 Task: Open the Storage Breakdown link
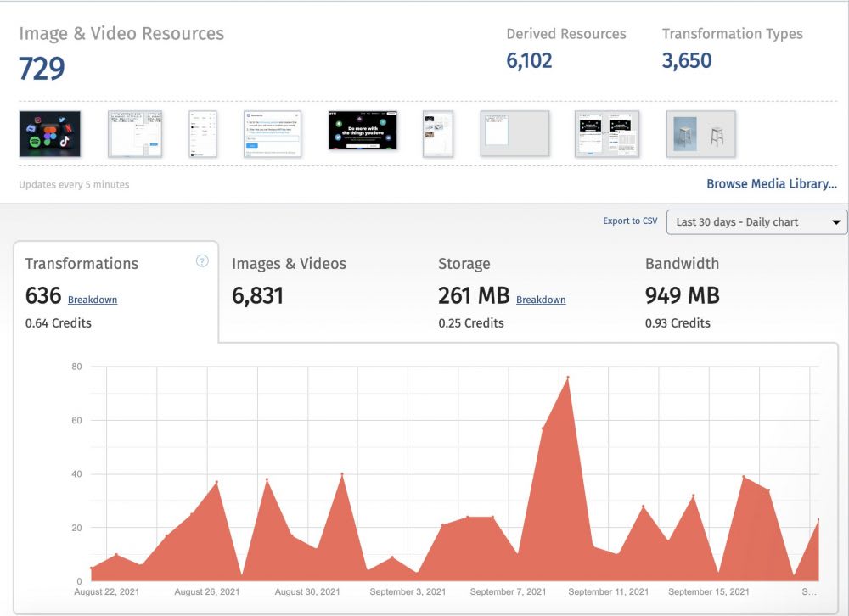click(540, 300)
